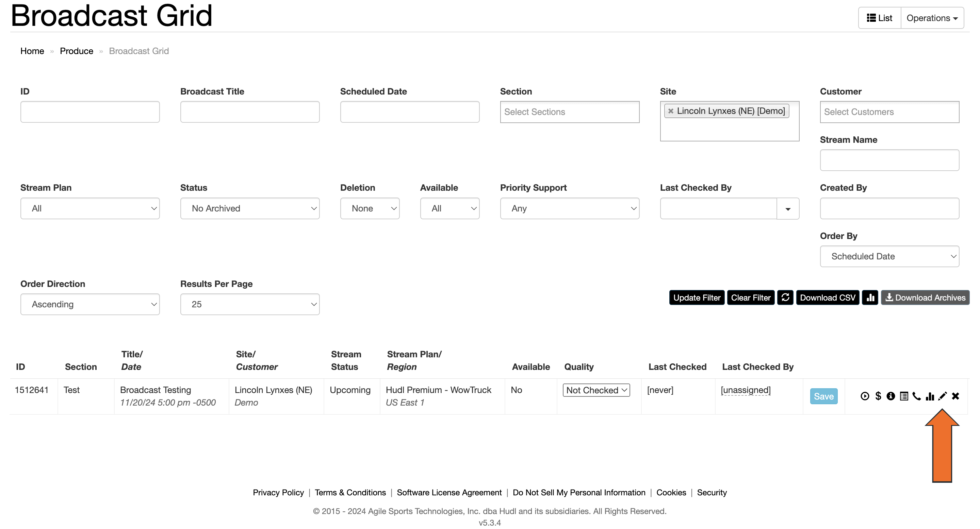Click the Download Archives button

pyautogui.click(x=925, y=297)
